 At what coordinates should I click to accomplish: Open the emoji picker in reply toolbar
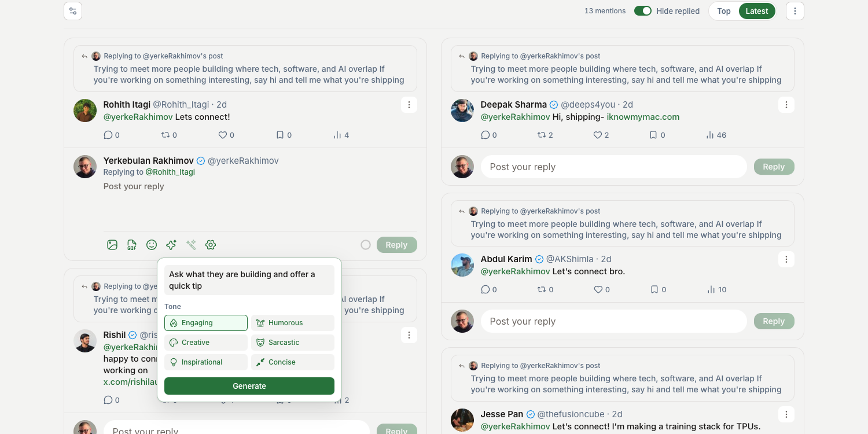pyautogui.click(x=152, y=245)
